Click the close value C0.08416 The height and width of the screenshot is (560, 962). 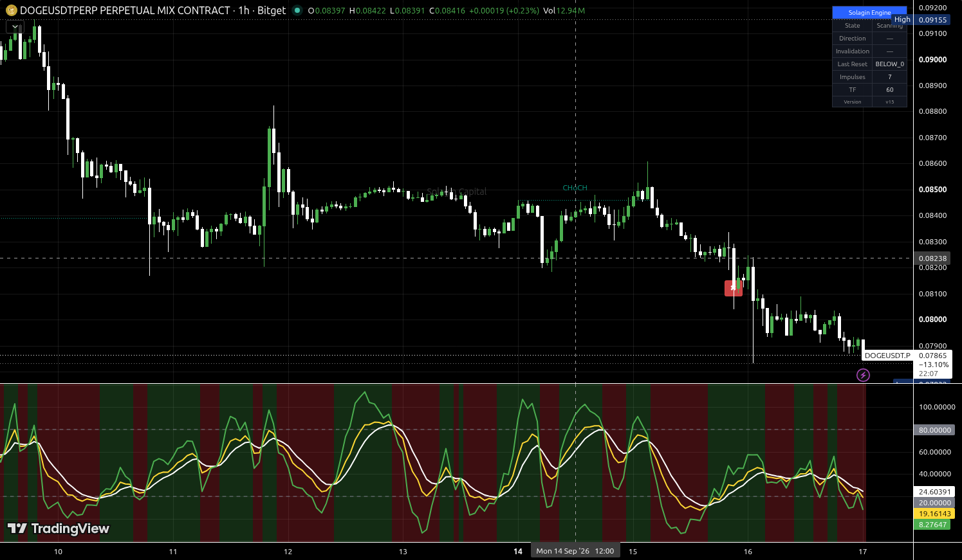click(x=447, y=10)
